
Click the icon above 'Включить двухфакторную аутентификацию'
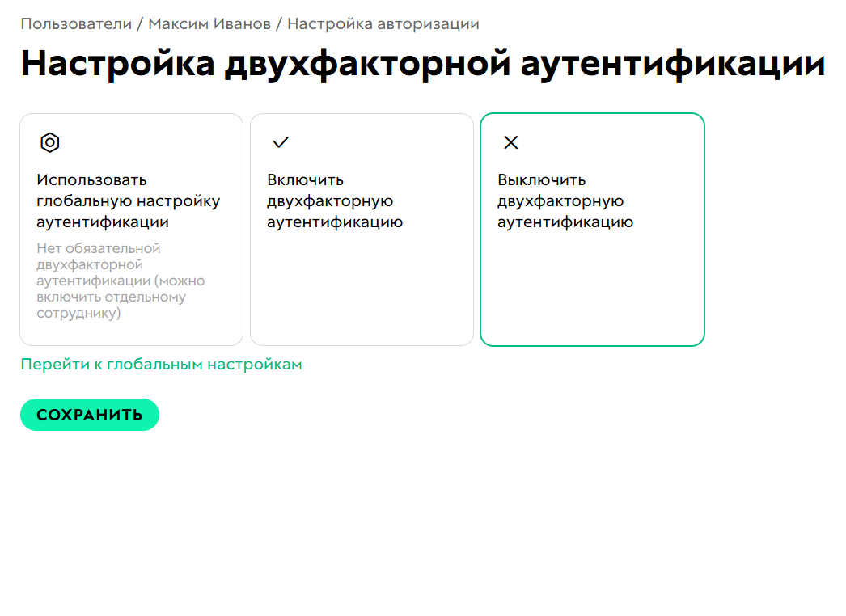click(281, 141)
